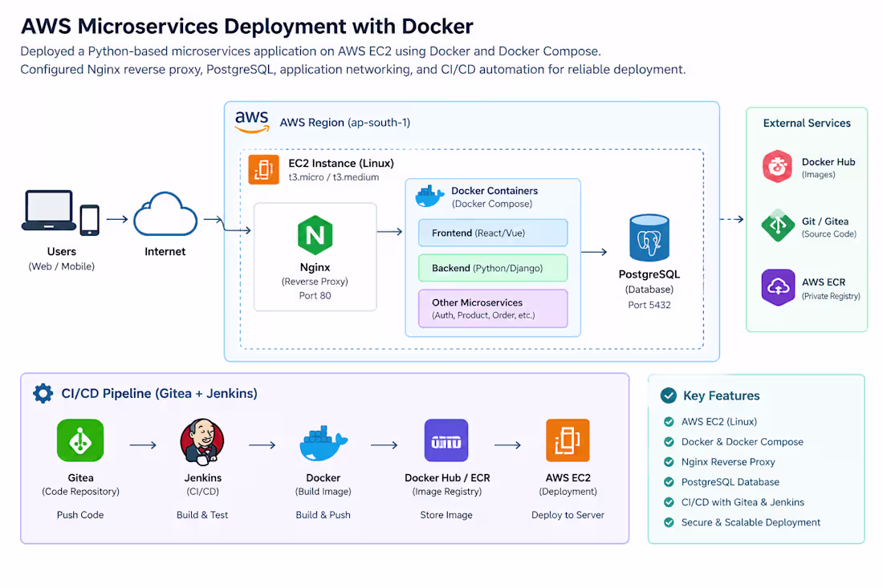Click the AWS ECR (Private Registry) label

coord(831,289)
